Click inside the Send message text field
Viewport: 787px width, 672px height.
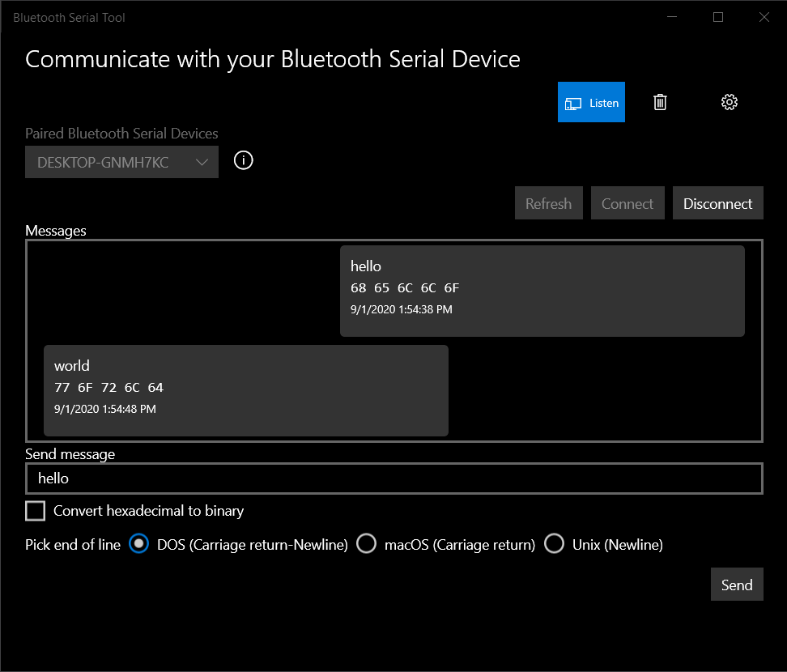[394, 478]
